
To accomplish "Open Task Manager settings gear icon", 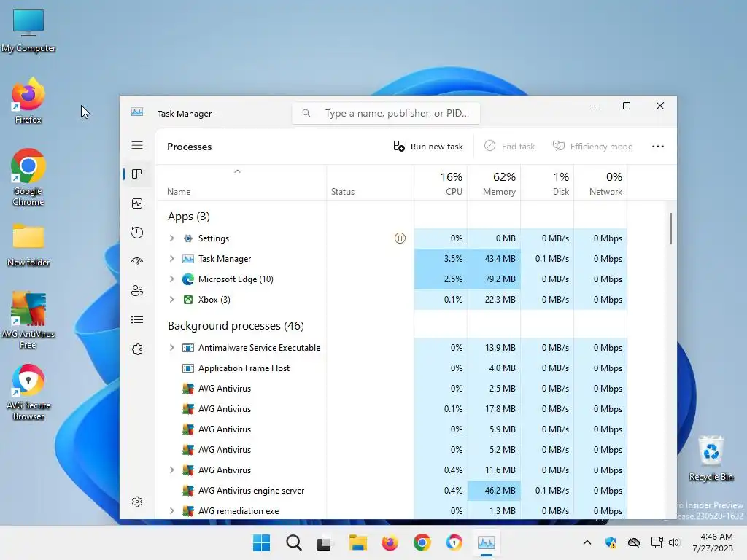I will pyautogui.click(x=137, y=502).
